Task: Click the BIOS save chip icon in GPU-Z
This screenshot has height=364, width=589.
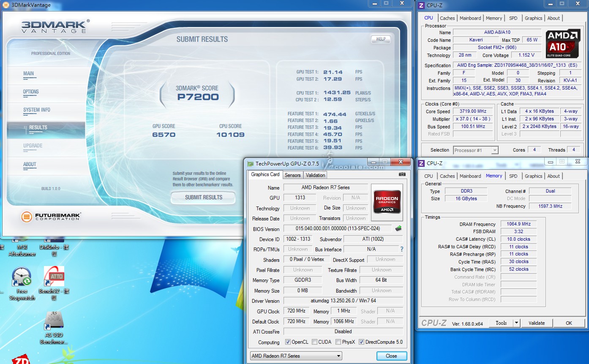Action: (x=398, y=228)
